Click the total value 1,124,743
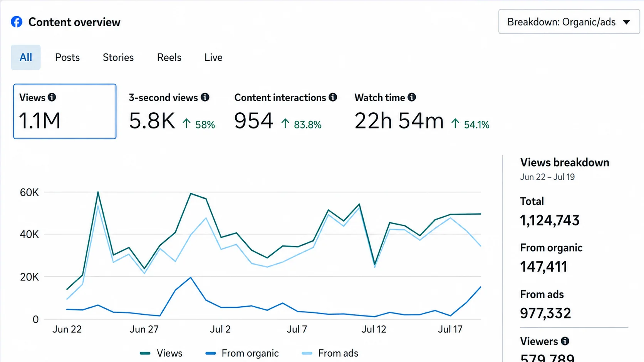644x362 pixels. 550,220
